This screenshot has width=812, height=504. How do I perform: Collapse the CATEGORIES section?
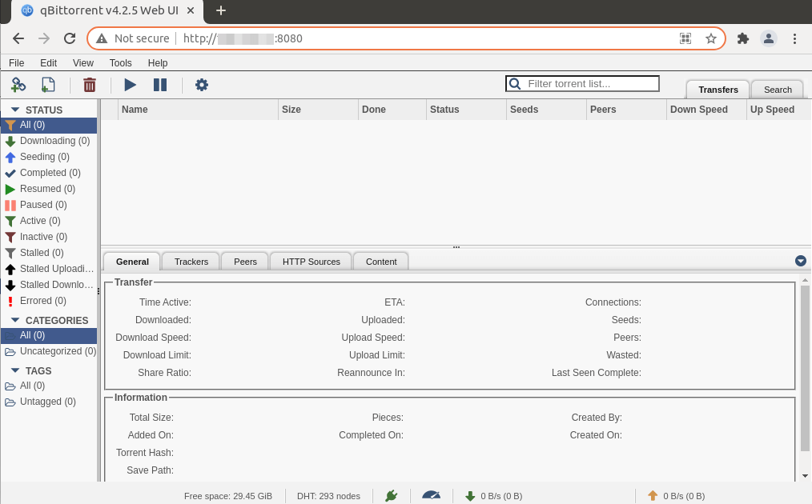click(15, 320)
